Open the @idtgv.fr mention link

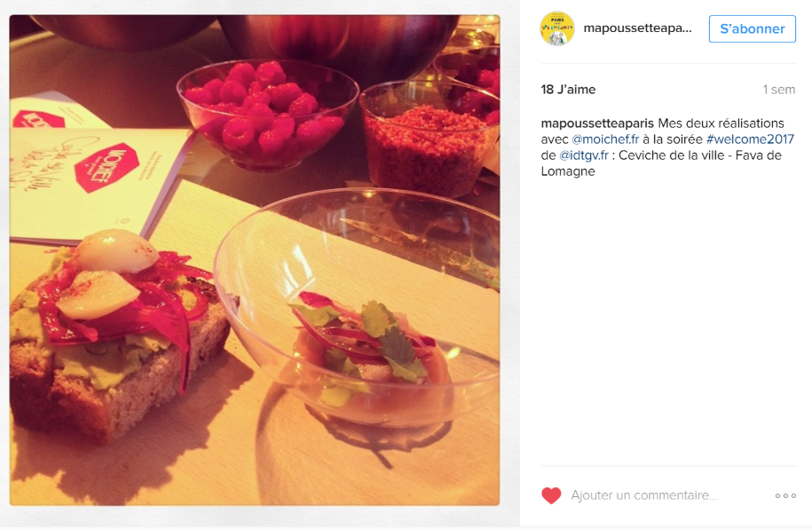tap(584, 155)
